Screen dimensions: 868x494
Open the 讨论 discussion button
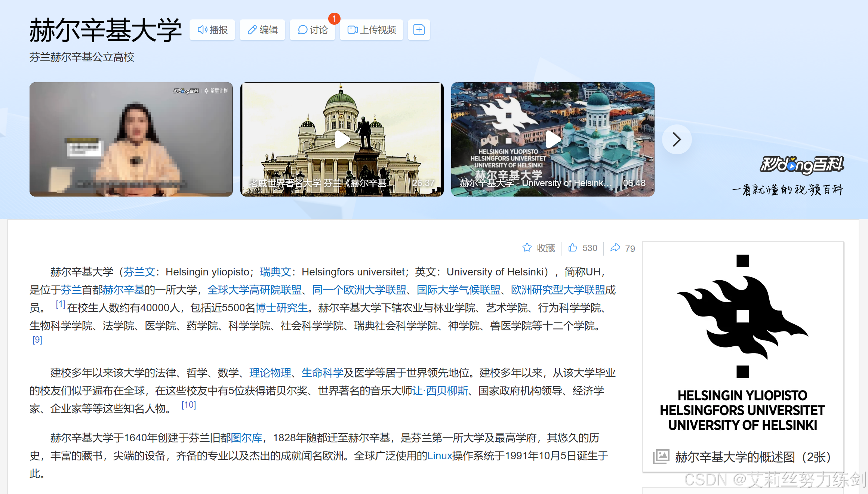tap(313, 30)
